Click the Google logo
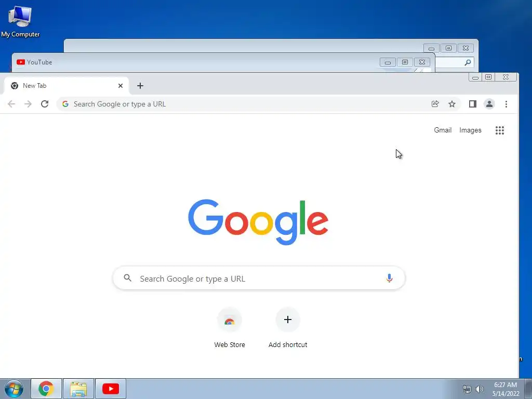 (x=258, y=222)
